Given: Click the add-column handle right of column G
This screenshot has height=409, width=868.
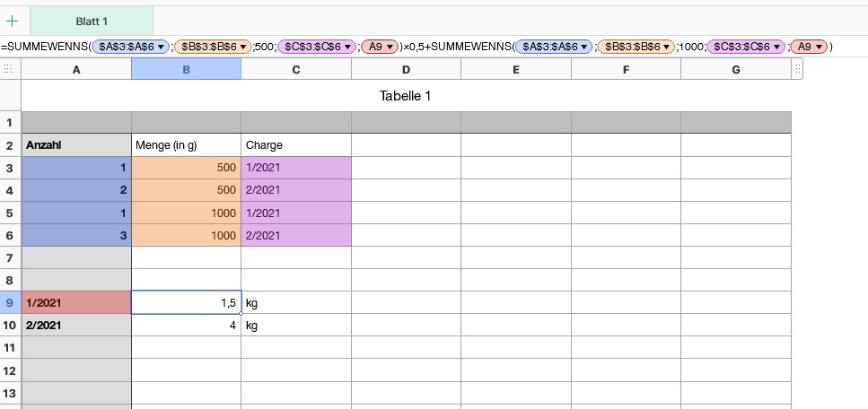Looking at the screenshot, I should coord(797,69).
